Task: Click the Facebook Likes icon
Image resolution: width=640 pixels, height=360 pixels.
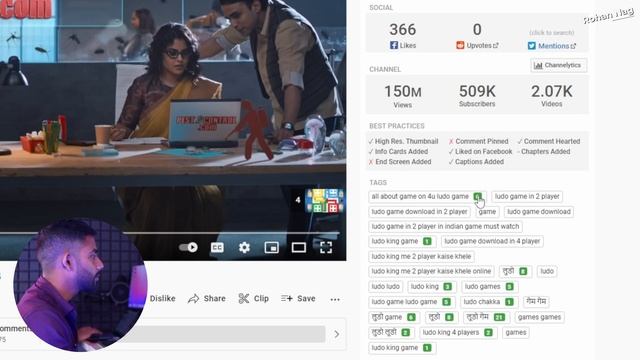Action: (394, 45)
